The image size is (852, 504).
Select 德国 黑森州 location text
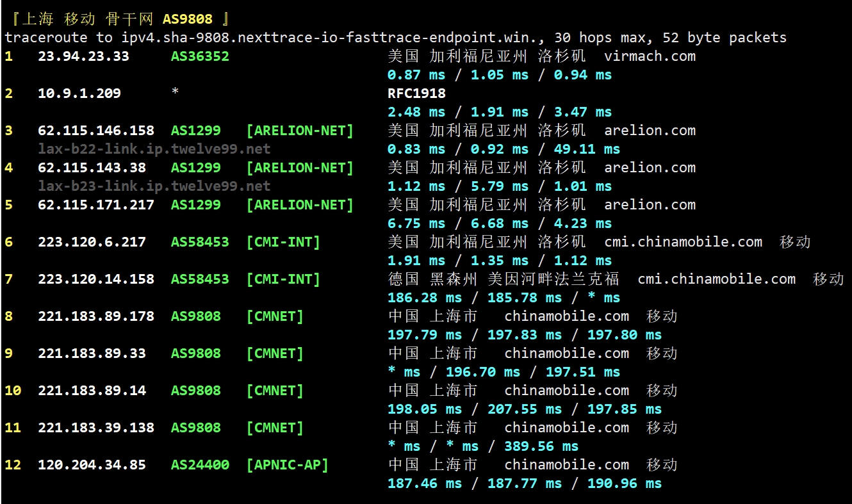(433, 279)
